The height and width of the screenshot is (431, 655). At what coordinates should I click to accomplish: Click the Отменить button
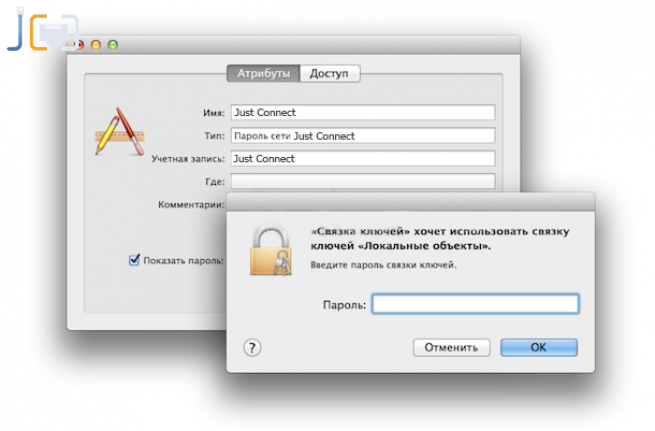(x=452, y=347)
